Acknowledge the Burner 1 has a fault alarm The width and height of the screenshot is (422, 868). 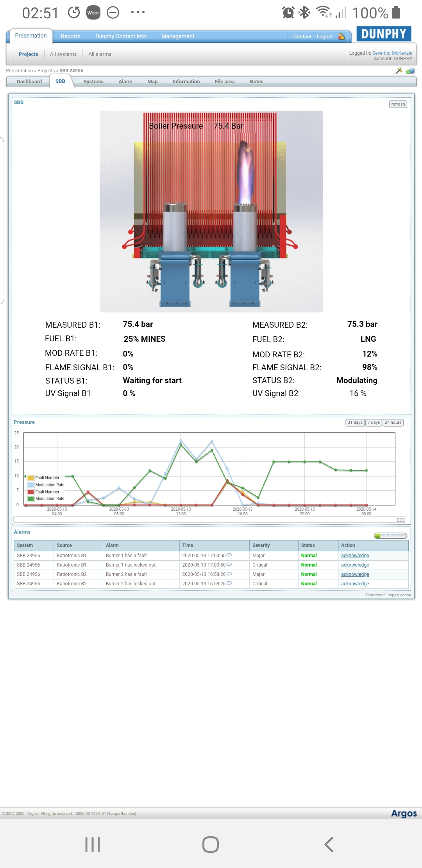pyautogui.click(x=355, y=555)
